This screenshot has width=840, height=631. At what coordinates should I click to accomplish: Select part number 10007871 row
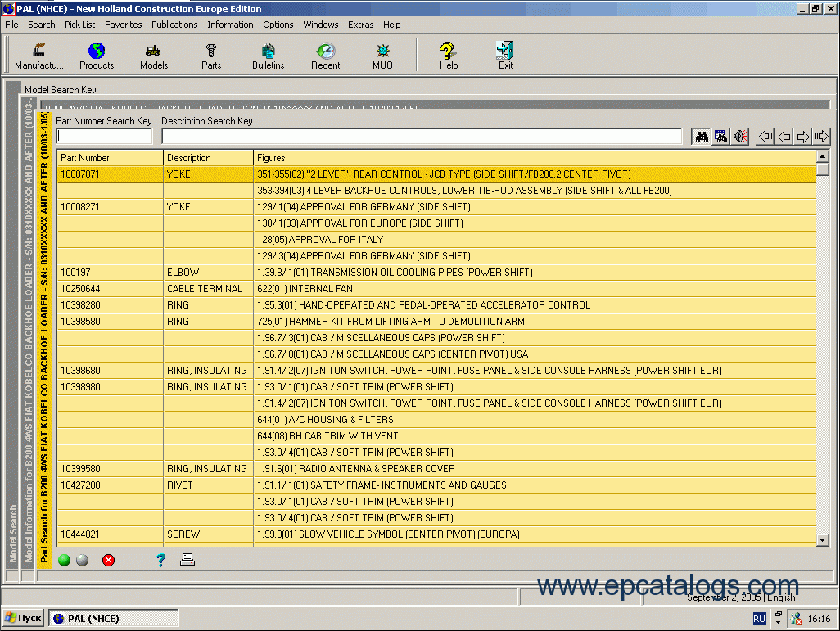[436, 174]
